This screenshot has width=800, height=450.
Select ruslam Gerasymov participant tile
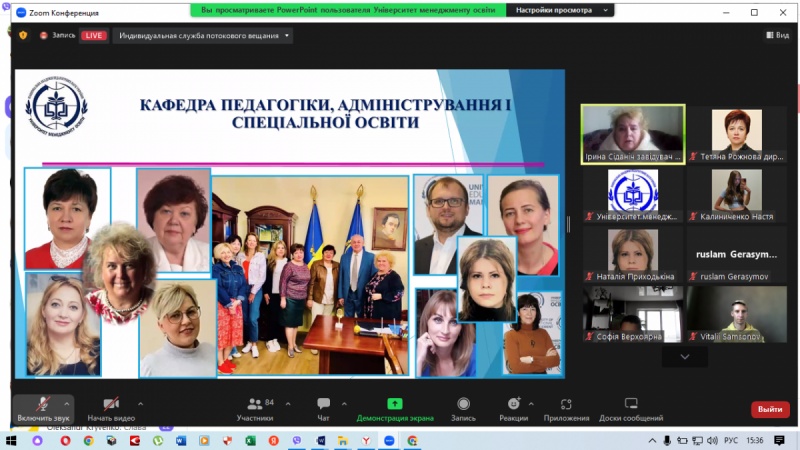pos(737,254)
